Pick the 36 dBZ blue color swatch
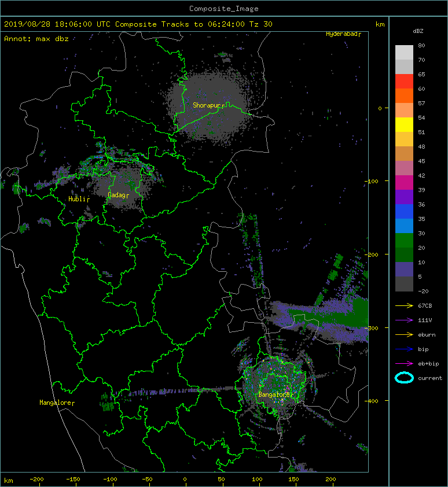 click(x=404, y=211)
